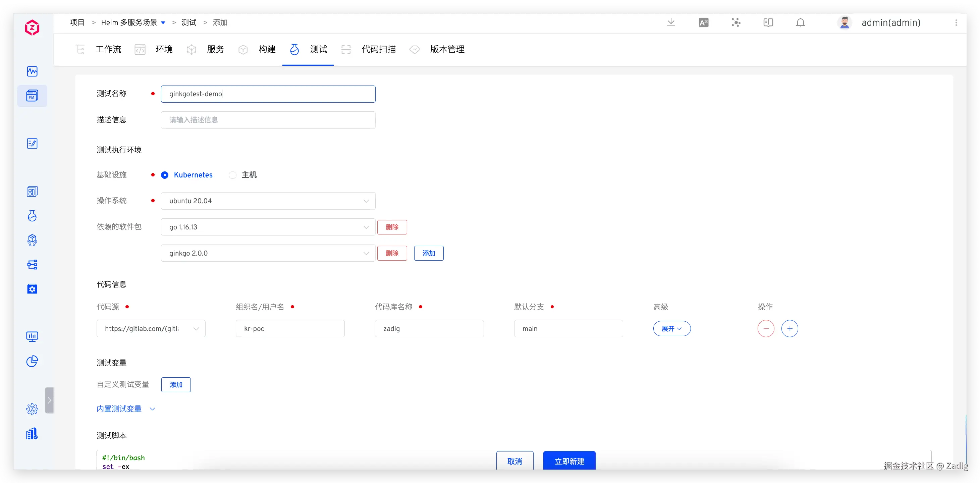Click the notification bell icon
The width and height of the screenshot is (980, 483).
point(801,23)
